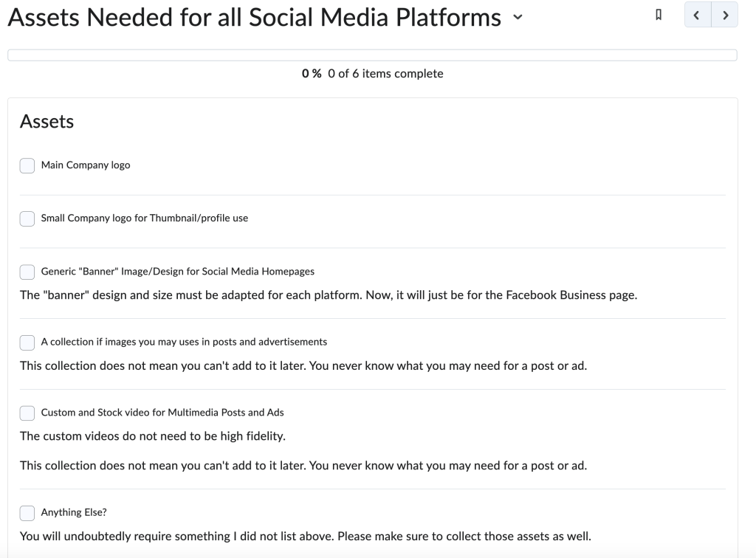This screenshot has width=756, height=558.
Task: Click the "Small Company logo" label text
Action: pos(145,218)
